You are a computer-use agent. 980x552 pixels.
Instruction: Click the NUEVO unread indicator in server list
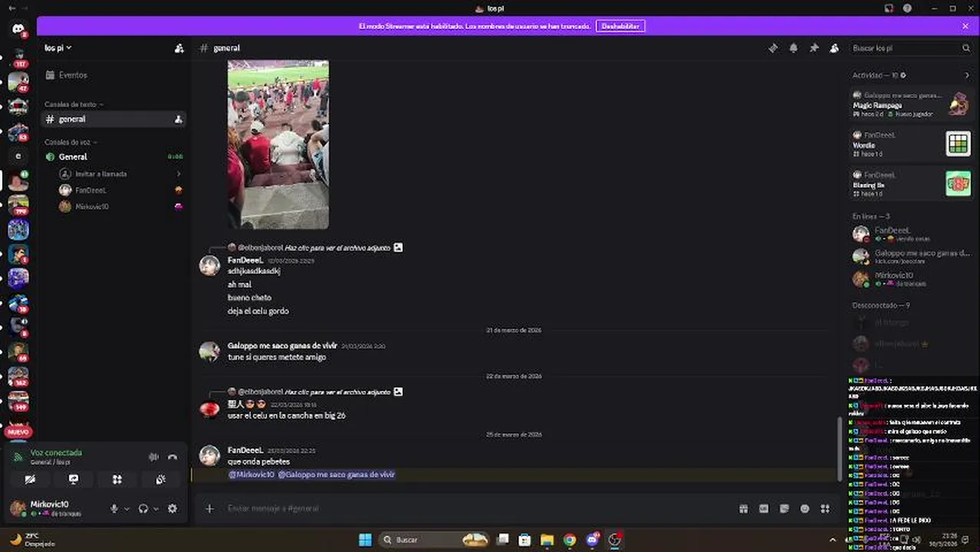pos(18,432)
